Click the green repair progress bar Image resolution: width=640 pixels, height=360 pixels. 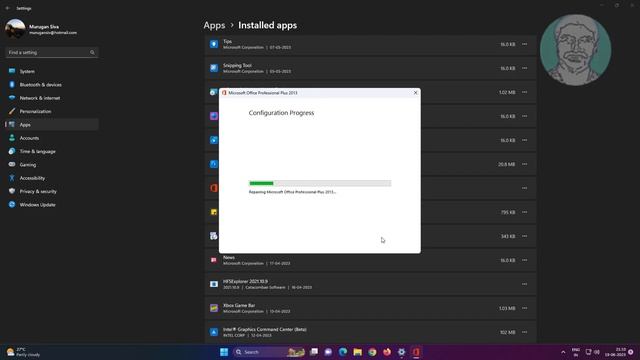coord(320,183)
